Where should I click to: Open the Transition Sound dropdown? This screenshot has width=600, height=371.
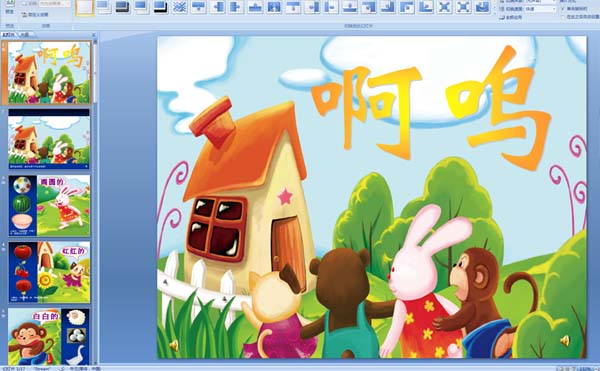pos(540,2)
